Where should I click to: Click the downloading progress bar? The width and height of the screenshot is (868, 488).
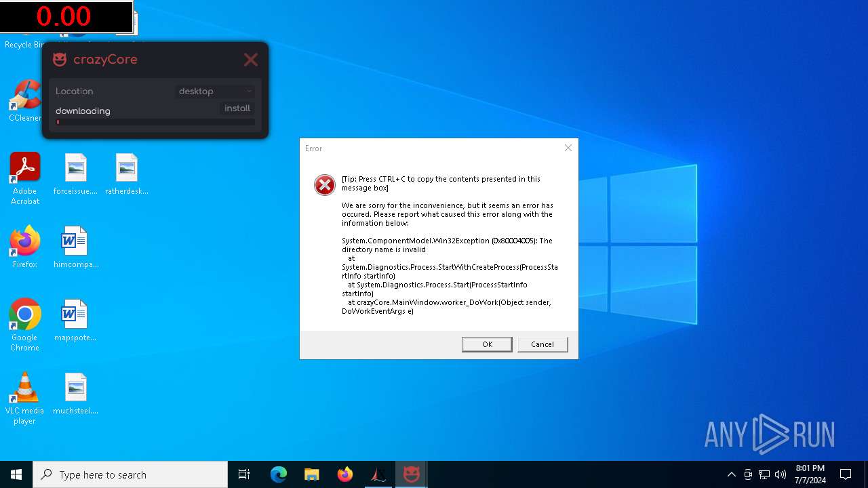155,122
